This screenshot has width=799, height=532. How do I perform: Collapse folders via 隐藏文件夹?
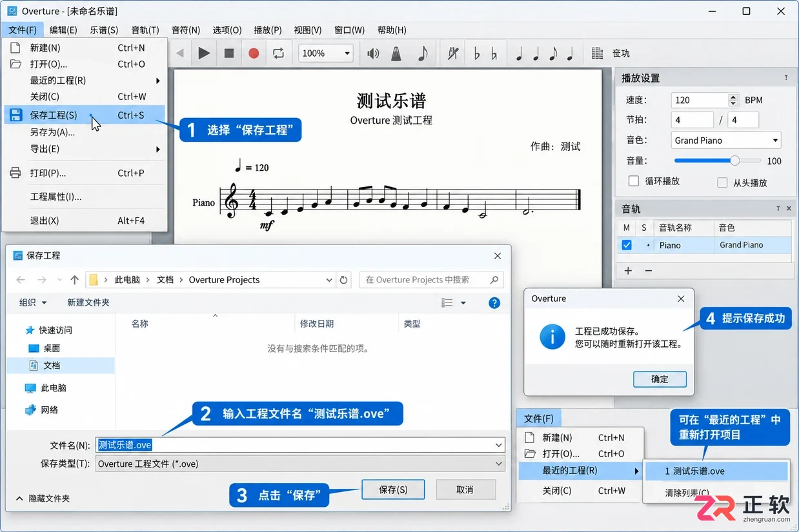43,498
